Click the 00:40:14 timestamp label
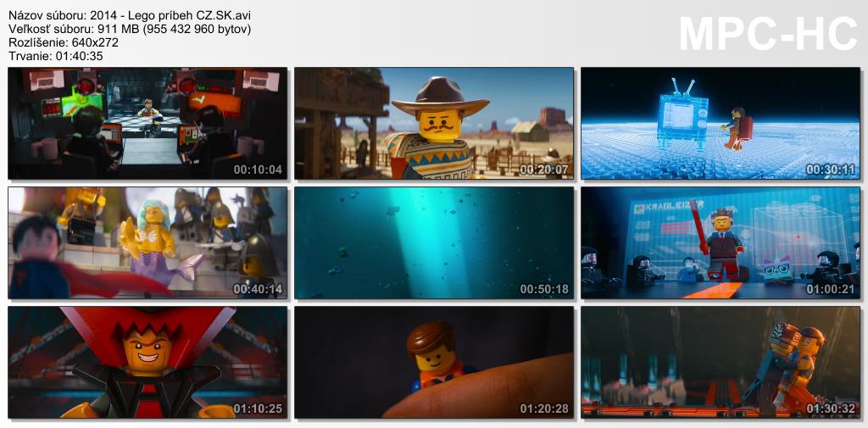868x428 pixels. pyautogui.click(x=258, y=289)
